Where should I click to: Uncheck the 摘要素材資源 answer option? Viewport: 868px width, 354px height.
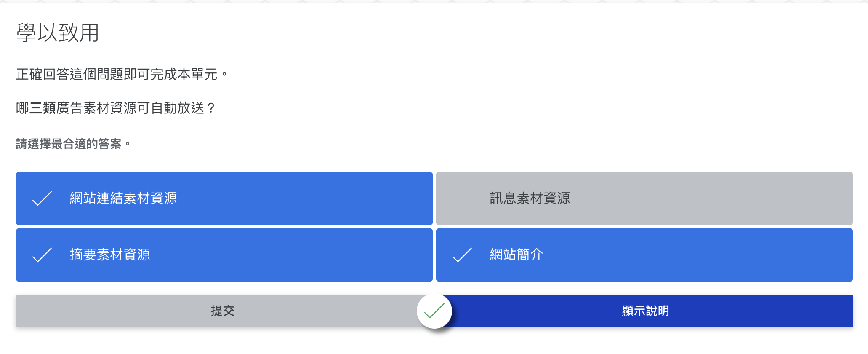coord(224,255)
